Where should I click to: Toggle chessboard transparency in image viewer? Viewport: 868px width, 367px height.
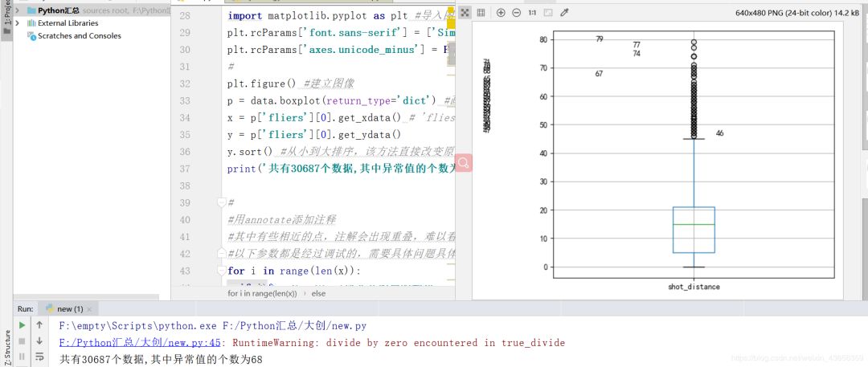[x=465, y=13]
